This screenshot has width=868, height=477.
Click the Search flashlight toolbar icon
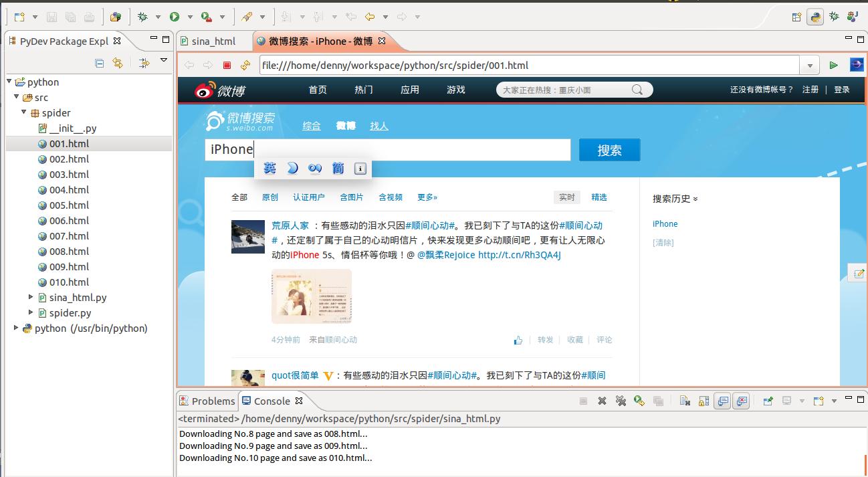[247, 17]
